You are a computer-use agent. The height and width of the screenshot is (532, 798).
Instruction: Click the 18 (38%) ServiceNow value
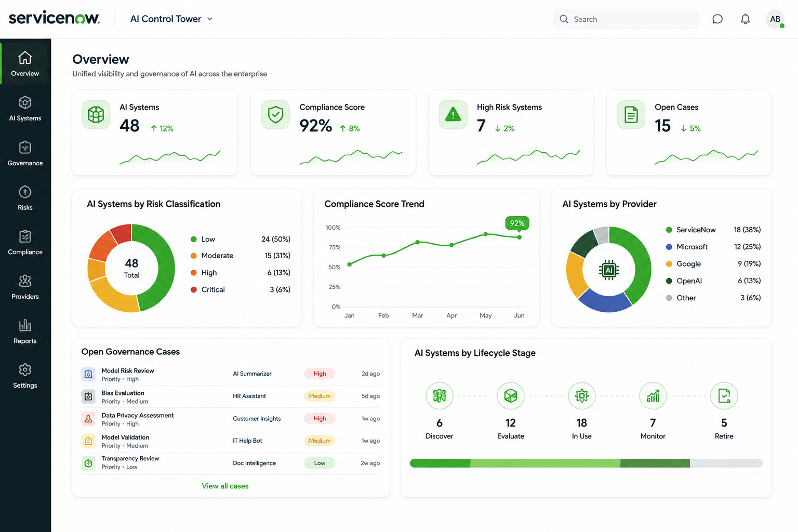pyautogui.click(x=747, y=230)
